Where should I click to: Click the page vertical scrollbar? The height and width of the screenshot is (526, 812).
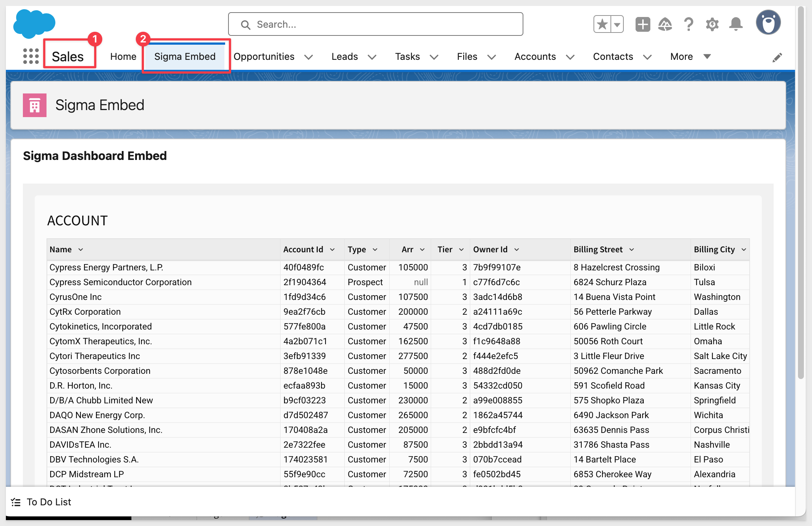(801, 192)
